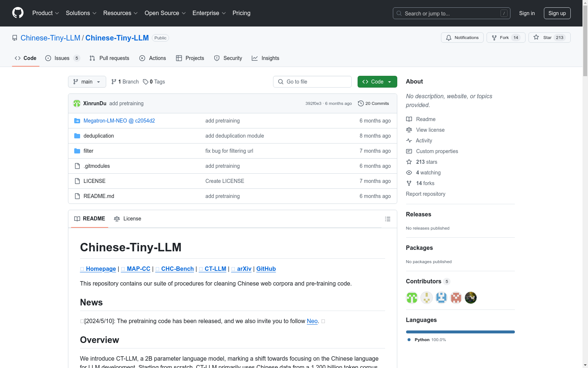Viewport: 588px width, 368px height.
Task: Click the Python blue language dot
Action: pos(409,340)
